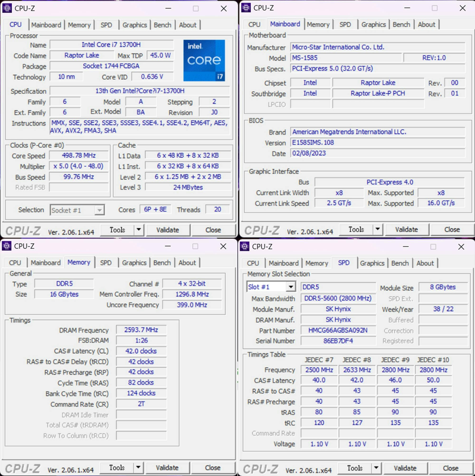Minimize the Memory window

pos(168,246)
